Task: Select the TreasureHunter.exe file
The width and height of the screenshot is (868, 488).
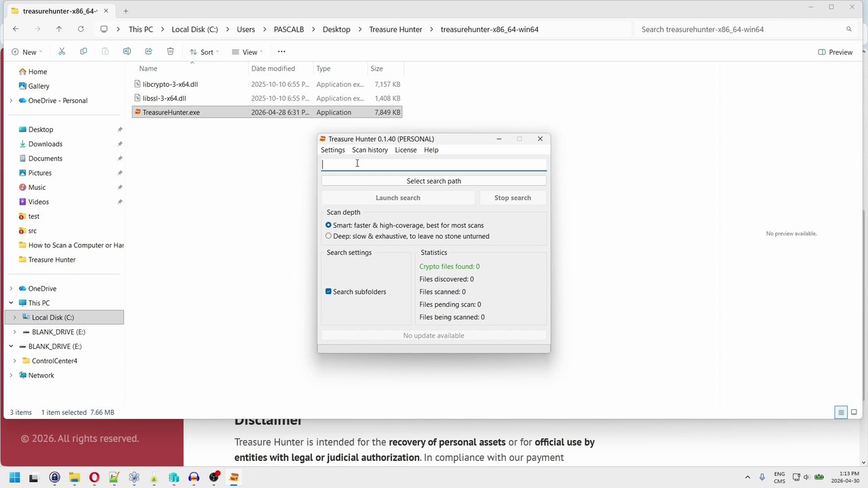Action: pos(267,113)
